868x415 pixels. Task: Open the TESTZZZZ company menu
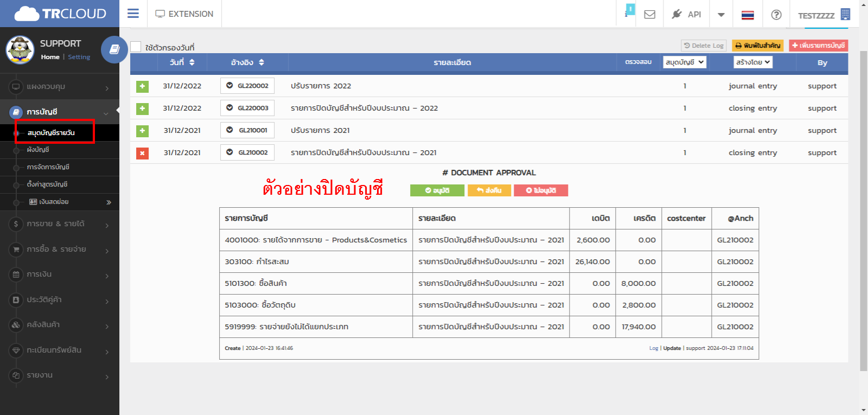point(824,15)
